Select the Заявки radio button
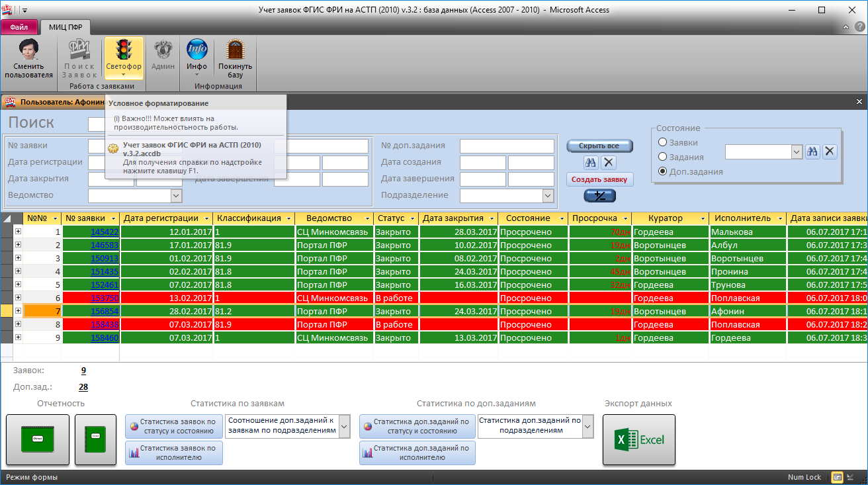Viewport: 868px width, 485px height. 662,142
